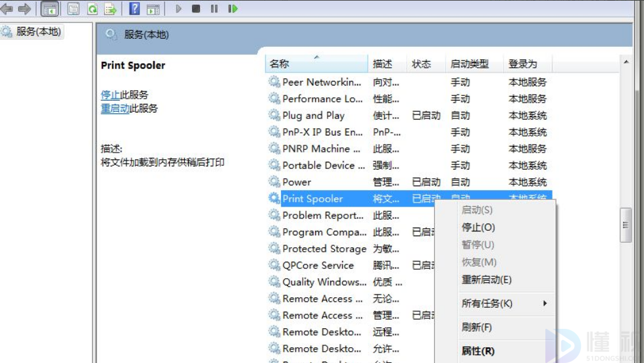Select 服务(本地) in the left tree

(38, 32)
